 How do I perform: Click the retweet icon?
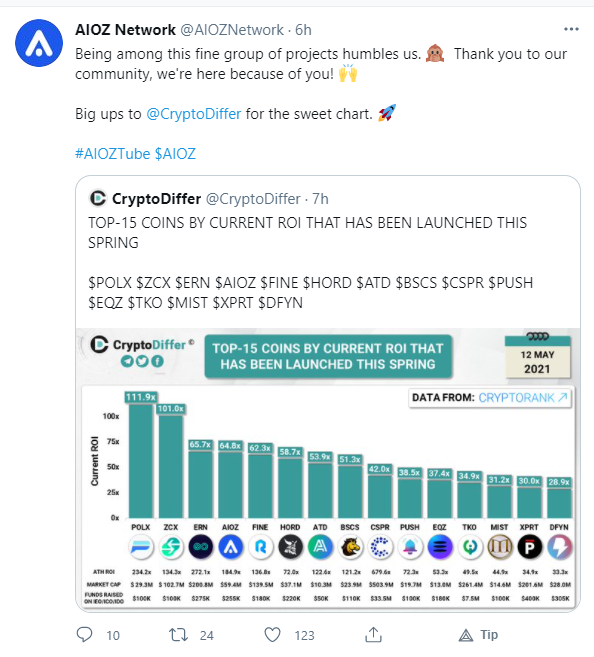tap(178, 635)
